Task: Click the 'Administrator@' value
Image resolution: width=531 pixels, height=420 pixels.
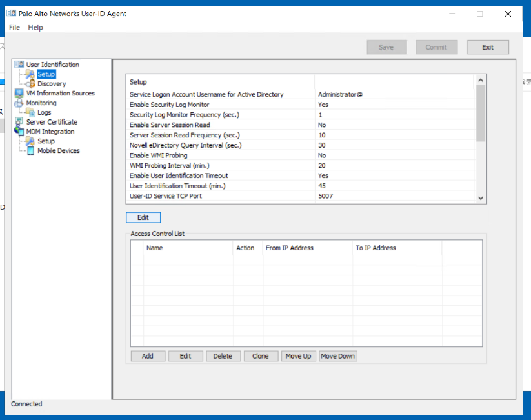Action: [x=340, y=94]
